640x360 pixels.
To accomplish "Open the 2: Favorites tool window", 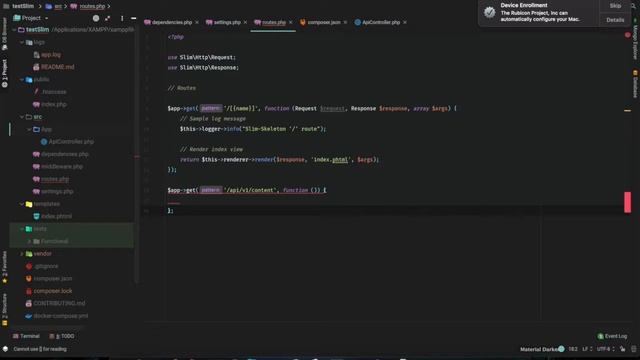I will tap(4, 267).
